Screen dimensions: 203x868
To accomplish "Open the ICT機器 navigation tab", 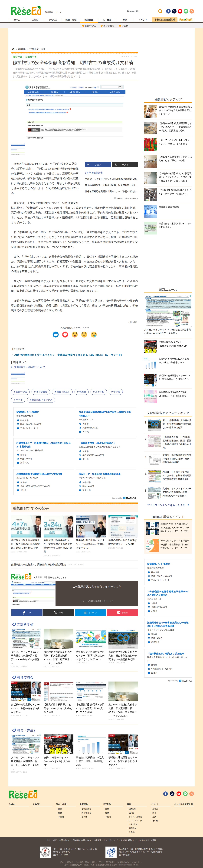I will point(107,20).
